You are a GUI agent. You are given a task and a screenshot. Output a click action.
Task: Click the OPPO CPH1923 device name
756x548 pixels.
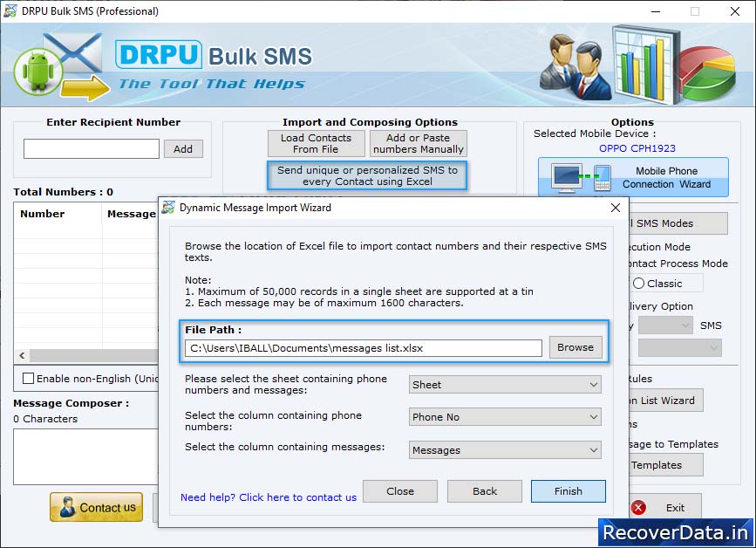(637, 148)
